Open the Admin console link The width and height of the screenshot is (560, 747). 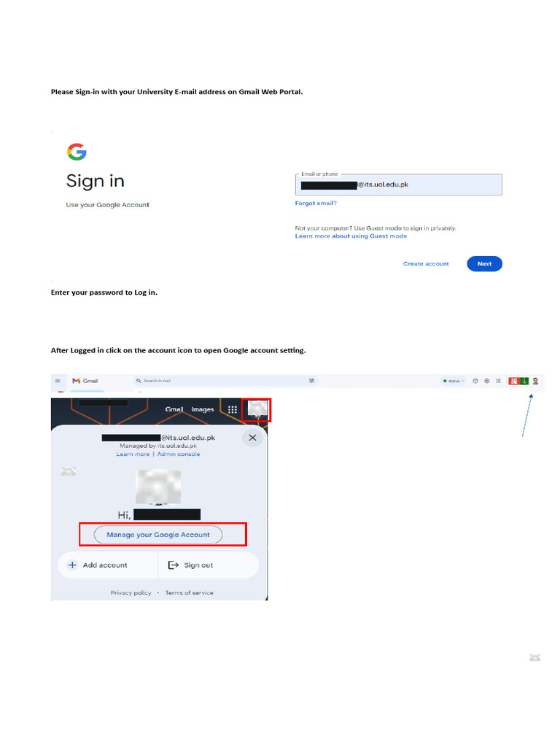pos(179,454)
